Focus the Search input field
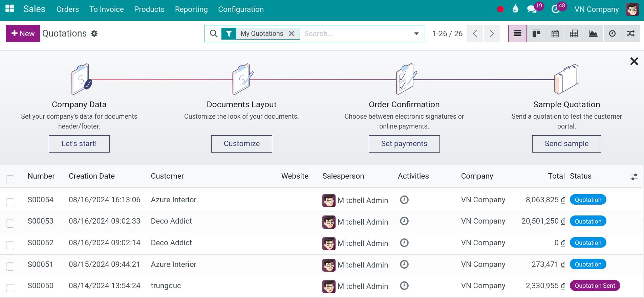Screen dimensions: 644x298 tap(355, 33)
